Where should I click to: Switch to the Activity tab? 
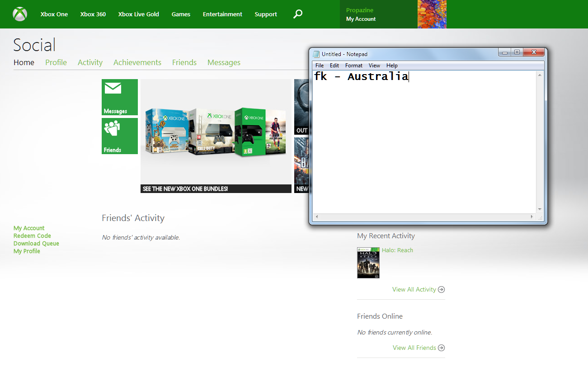point(90,62)
